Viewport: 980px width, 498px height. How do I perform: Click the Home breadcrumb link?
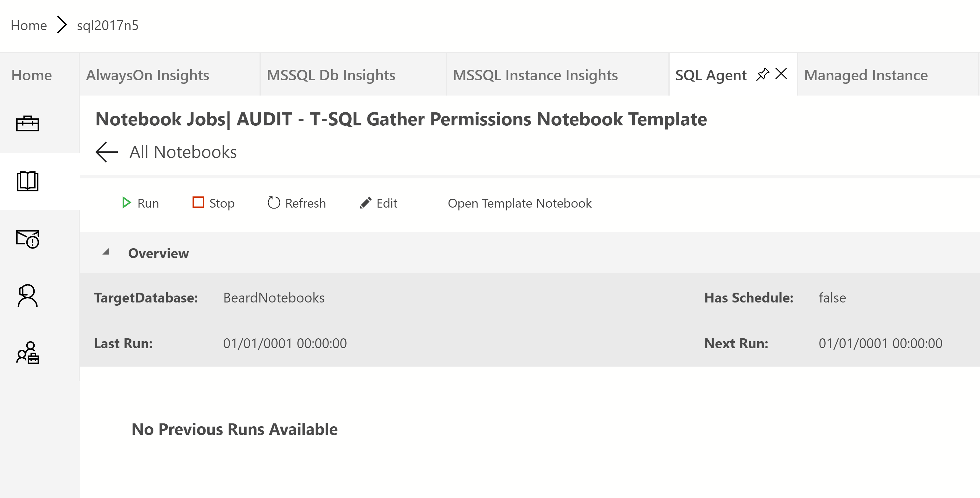tap(29, 25)
